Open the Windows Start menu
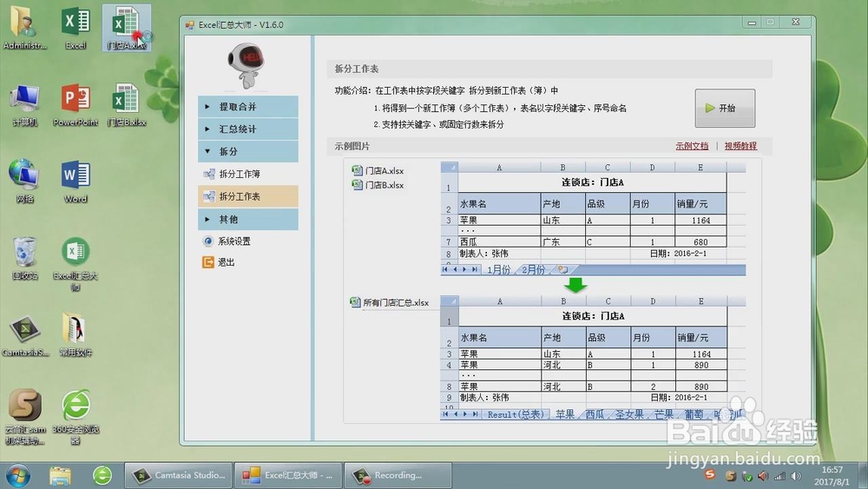This screenshot has width=868, height=489. coord(17,476)
